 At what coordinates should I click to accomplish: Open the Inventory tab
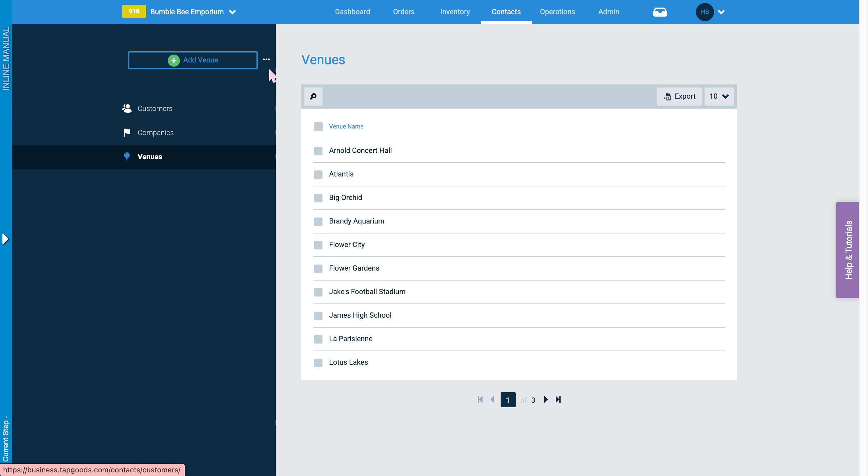455,12
